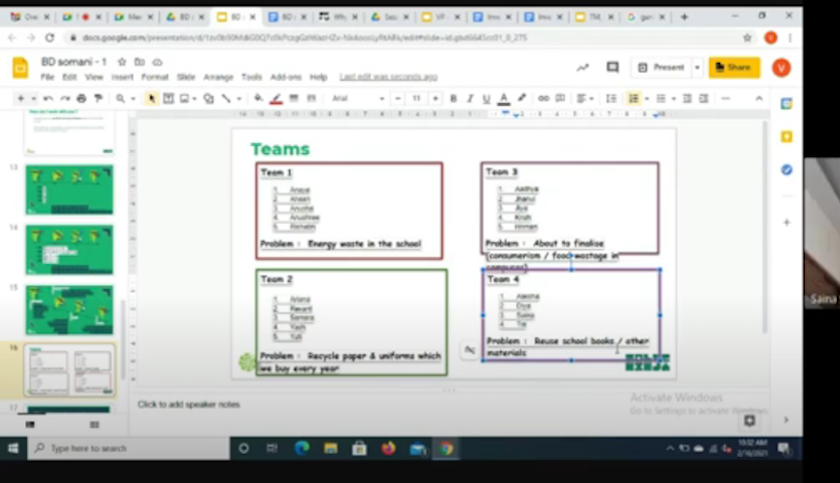Toggle Underline formatting
The width and height of the screenshot is (840, 483).
point(486,99)
